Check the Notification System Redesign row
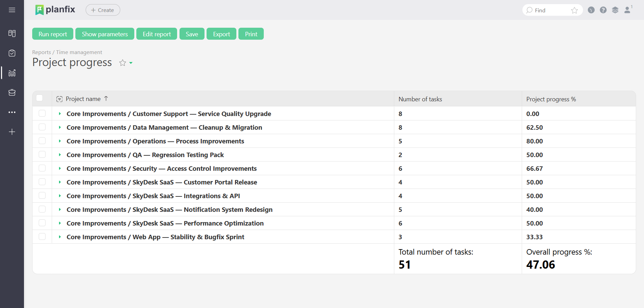 click(42, 209)
